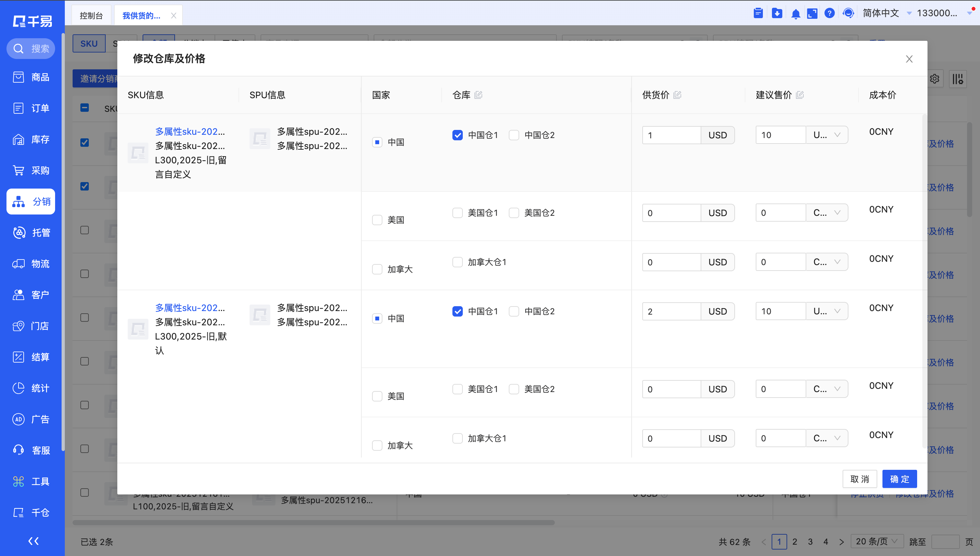Check 美国仓1 for the first SKU
Screen dimensions: 980x556
point(458,213)
